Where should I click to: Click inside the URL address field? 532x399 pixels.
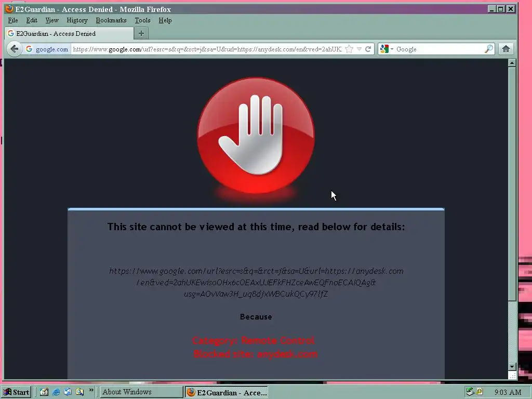pos(207,49)
